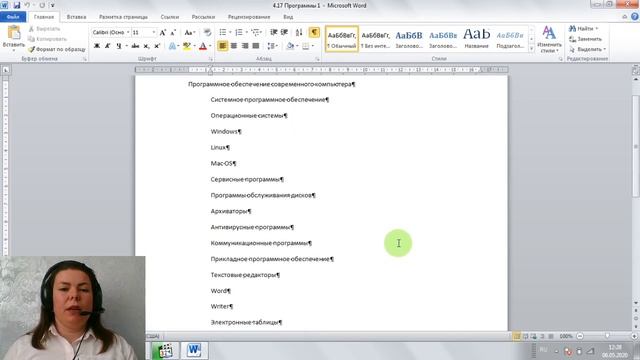Toggle Show/Hide paragraph marks (¶)
Screen dimensions: 640x360
pos(314,32)
